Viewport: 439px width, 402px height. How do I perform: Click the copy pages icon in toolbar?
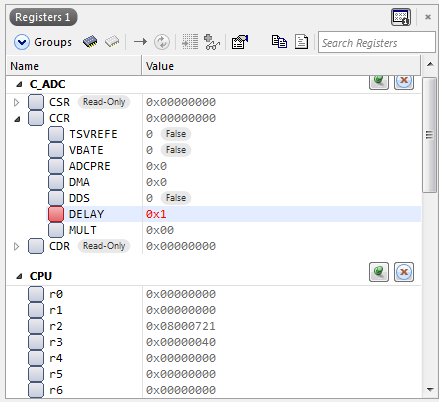pos(279,42)
